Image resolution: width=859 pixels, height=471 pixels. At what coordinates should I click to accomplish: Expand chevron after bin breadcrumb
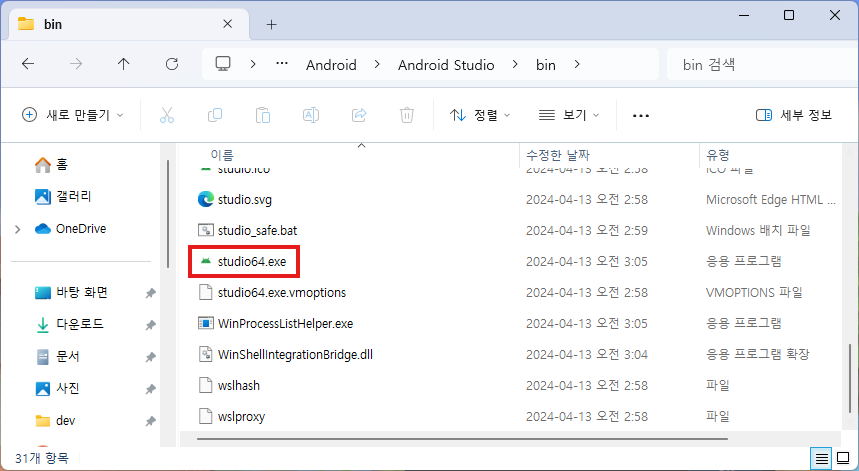coord(577,65)
